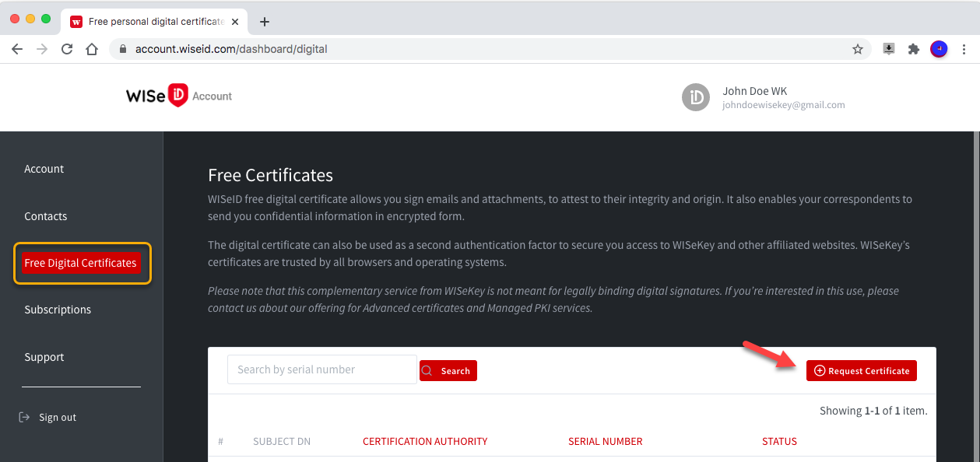This screenshot has width=980, height=462.
Task: Click the page's vertical scrollbar
Action: (x=977, y=296)
